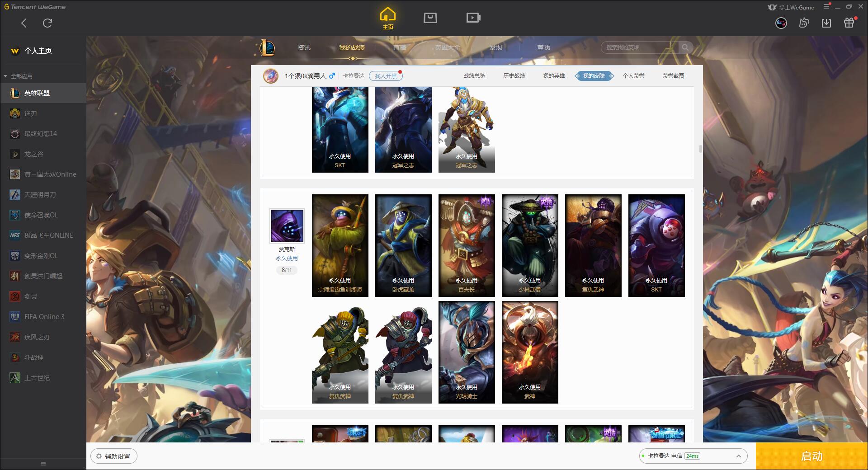Open the 我的战绩 navigation tab

point(352,47)
